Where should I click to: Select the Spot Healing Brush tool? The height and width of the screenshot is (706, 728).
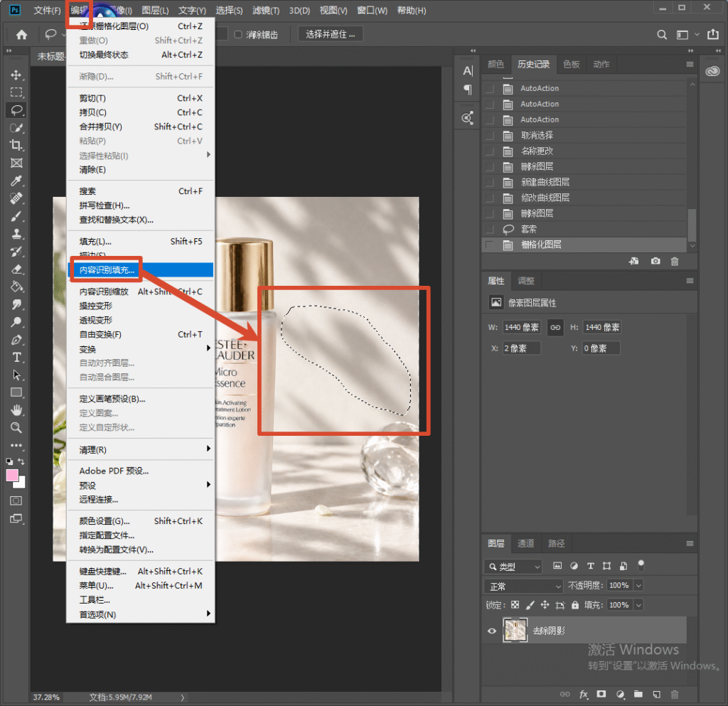[16, 198]
